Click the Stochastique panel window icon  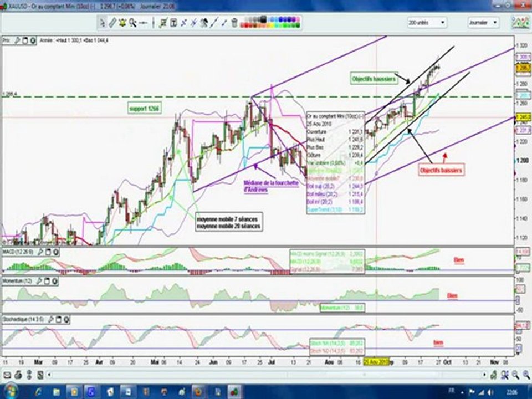point(59,320)
